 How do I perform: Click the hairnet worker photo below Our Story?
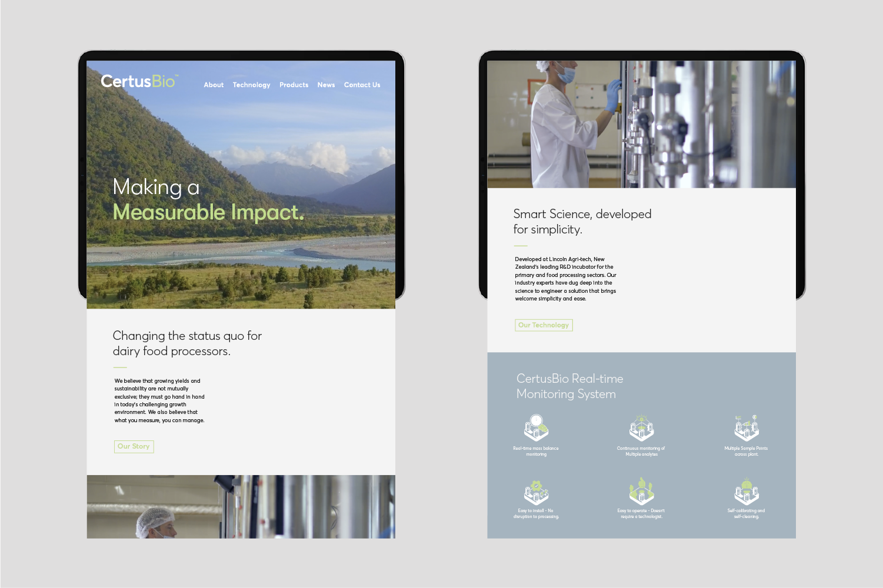[241, 507]
